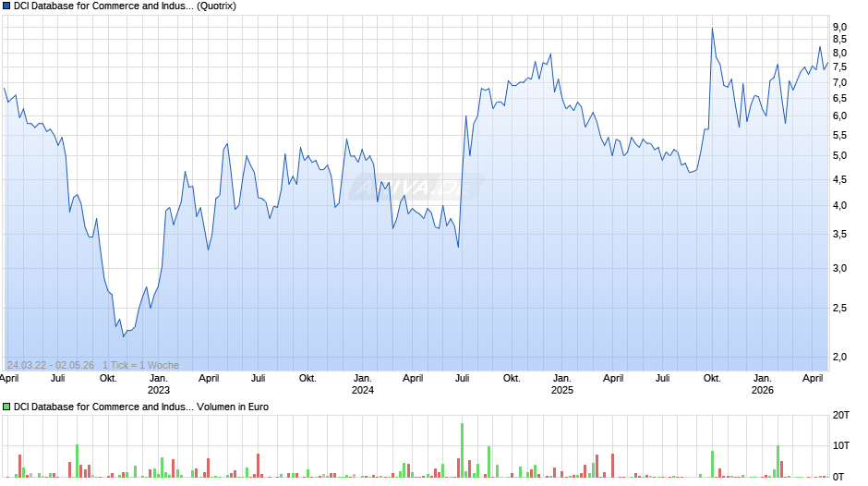Click the 3,0 price axis label
This screenshot has height=486, width=868.
[x=839, y=268]
